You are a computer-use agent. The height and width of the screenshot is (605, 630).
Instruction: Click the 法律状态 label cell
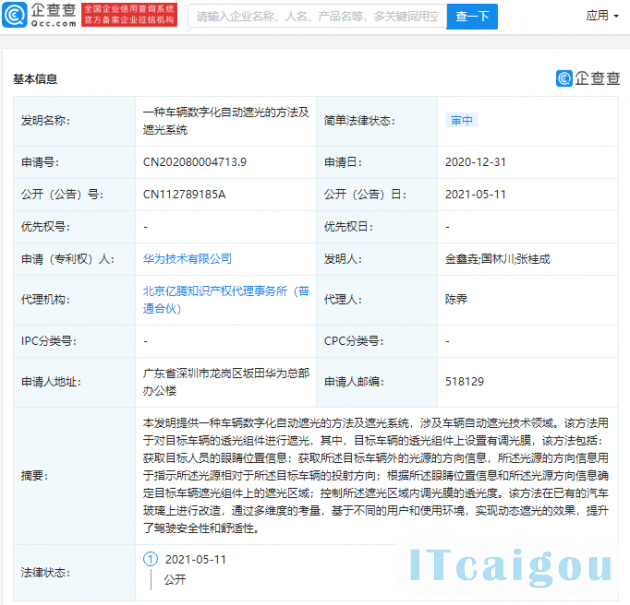coord(74,572)
